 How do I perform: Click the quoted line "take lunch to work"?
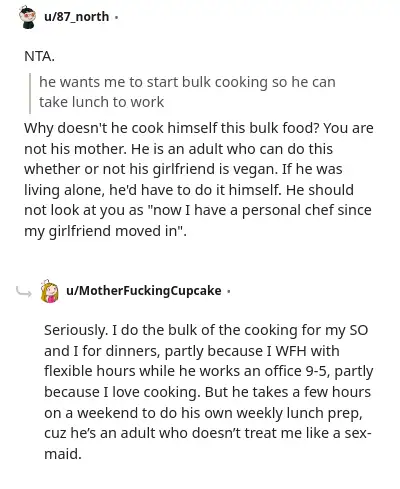point(101,102)
